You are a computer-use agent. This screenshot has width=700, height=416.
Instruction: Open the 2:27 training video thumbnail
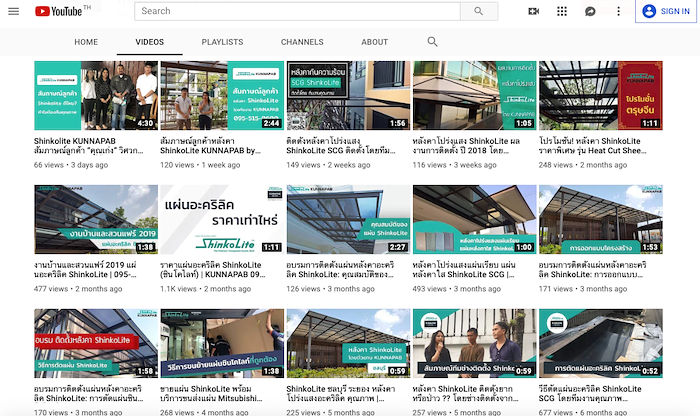coord(348,220)
